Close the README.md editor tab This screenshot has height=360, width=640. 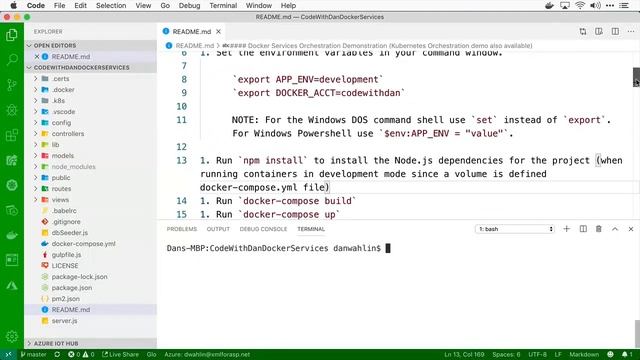tap(218, 31)
